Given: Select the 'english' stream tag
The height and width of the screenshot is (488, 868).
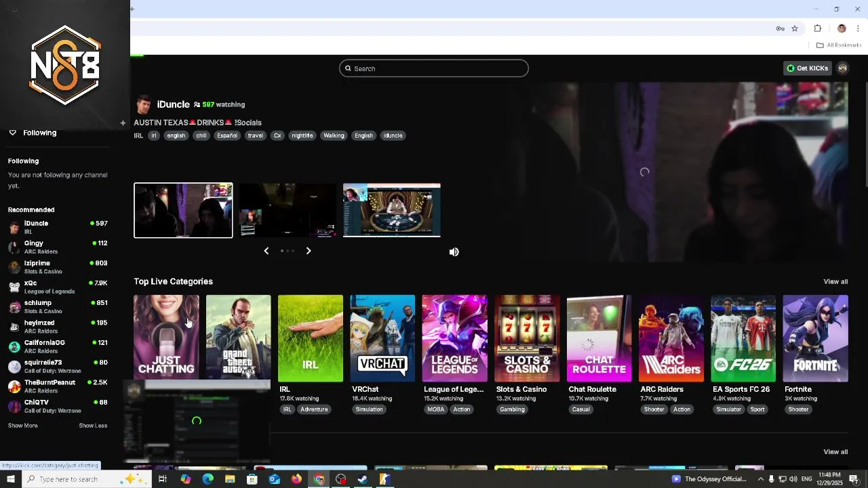Looking at the screenshot, I should [x=176, y=136].
